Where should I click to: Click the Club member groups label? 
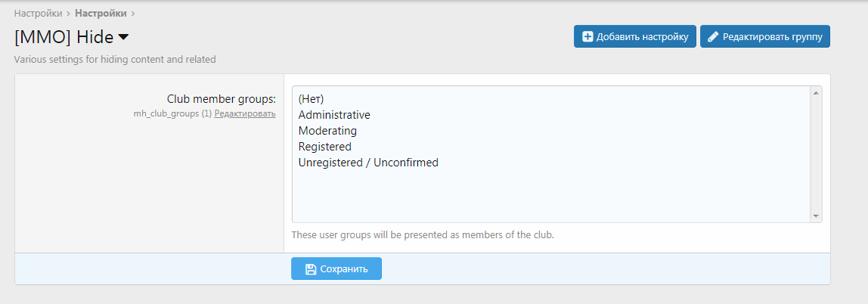(x=221, y=99)
